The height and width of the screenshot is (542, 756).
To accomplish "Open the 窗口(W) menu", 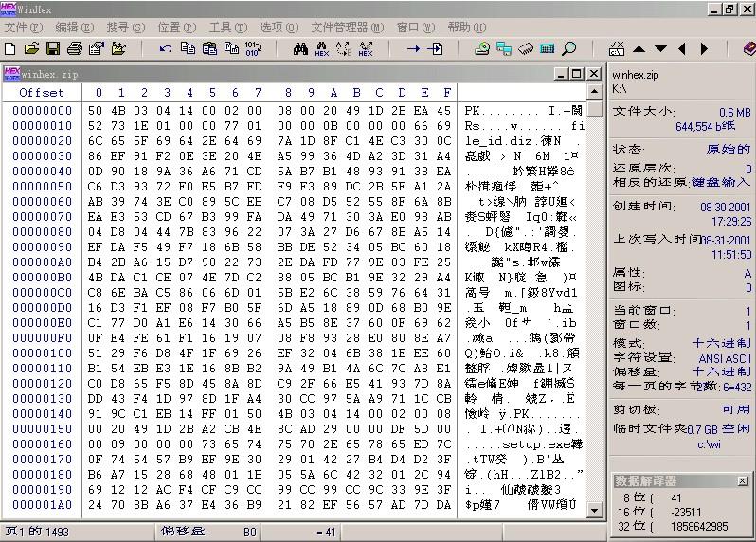I will click(x=416, y=27).
